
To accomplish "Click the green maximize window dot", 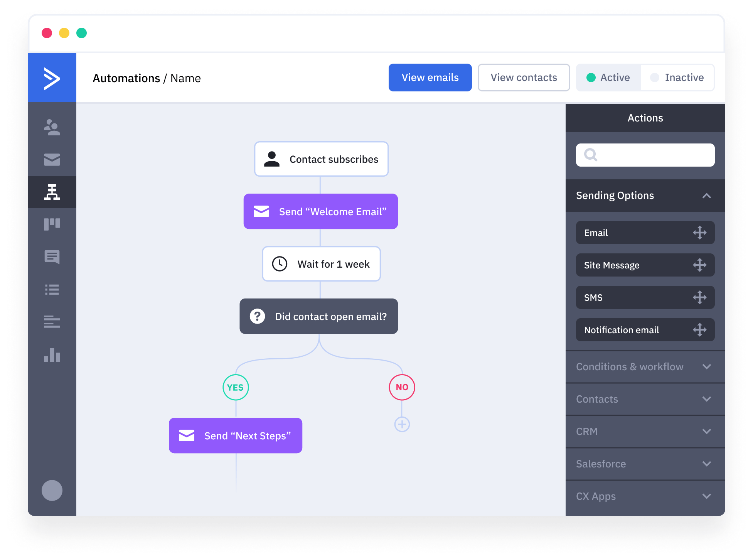I will [81, 33].
